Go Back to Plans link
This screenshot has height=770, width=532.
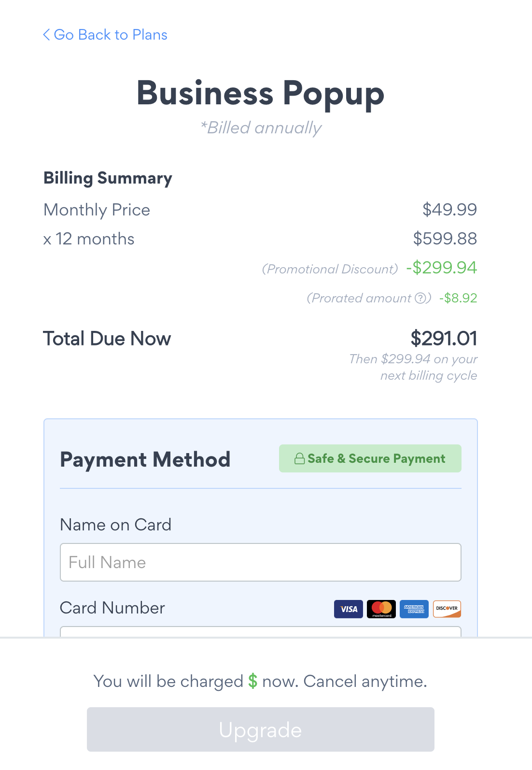[x=111, y=35]
